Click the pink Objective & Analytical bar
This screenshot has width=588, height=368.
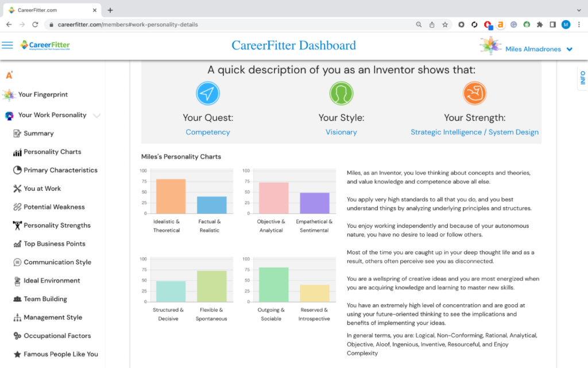tap(274, 198)
